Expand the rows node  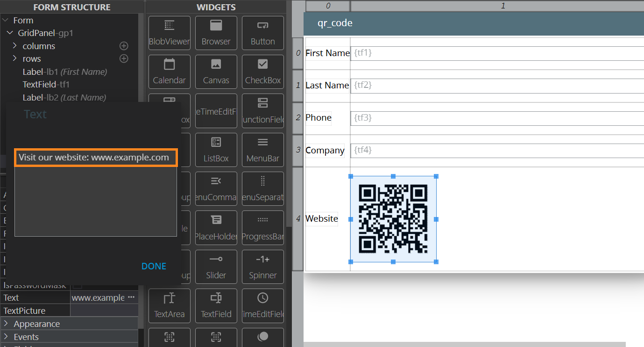point(14,58)
